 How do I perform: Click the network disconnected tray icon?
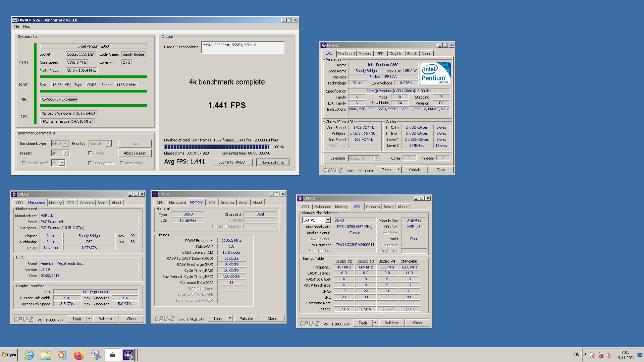(x=601, y=355)
